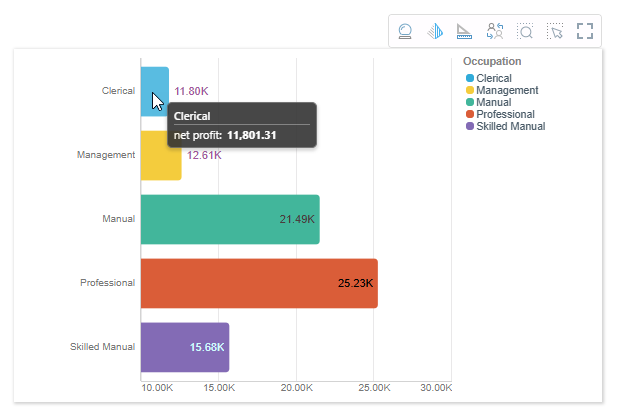
Task: Select the red Professional bar
Action: coord(259,283)
